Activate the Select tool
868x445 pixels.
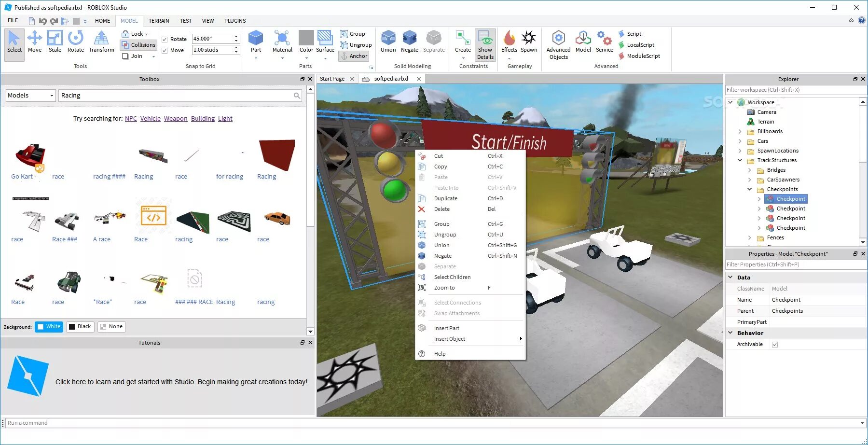pos(14,44)
